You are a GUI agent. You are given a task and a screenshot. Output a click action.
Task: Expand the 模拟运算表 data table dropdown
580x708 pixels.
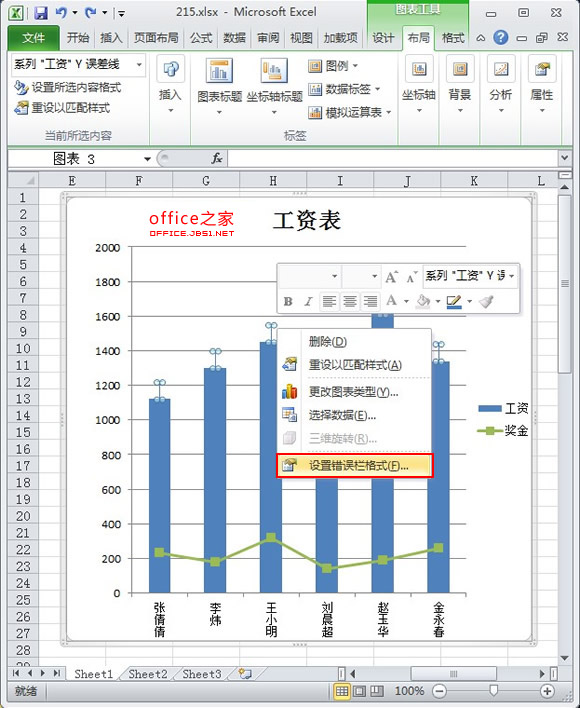coord(389,112)
